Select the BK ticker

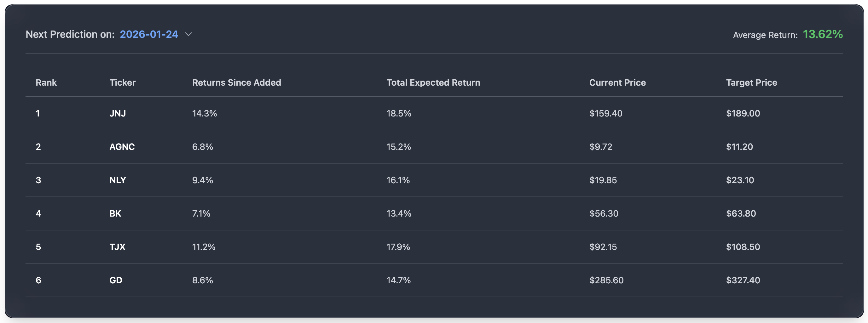coord(115,213)
